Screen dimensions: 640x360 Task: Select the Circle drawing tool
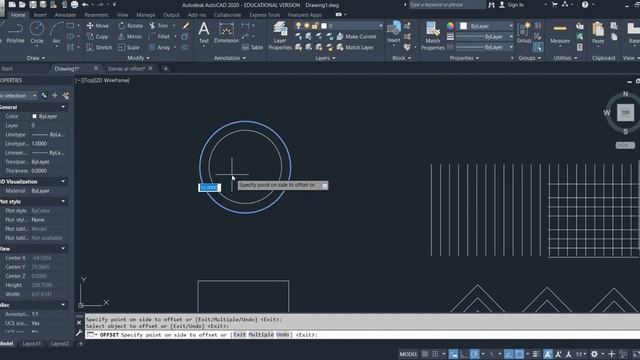click(x=37, y=33)
